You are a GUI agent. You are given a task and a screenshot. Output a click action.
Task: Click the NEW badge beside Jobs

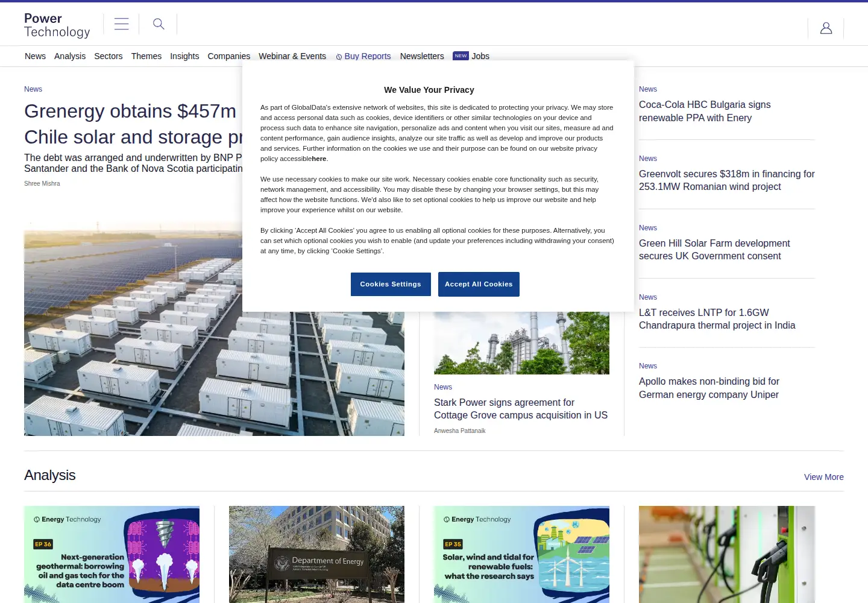[x=461, y=56]
